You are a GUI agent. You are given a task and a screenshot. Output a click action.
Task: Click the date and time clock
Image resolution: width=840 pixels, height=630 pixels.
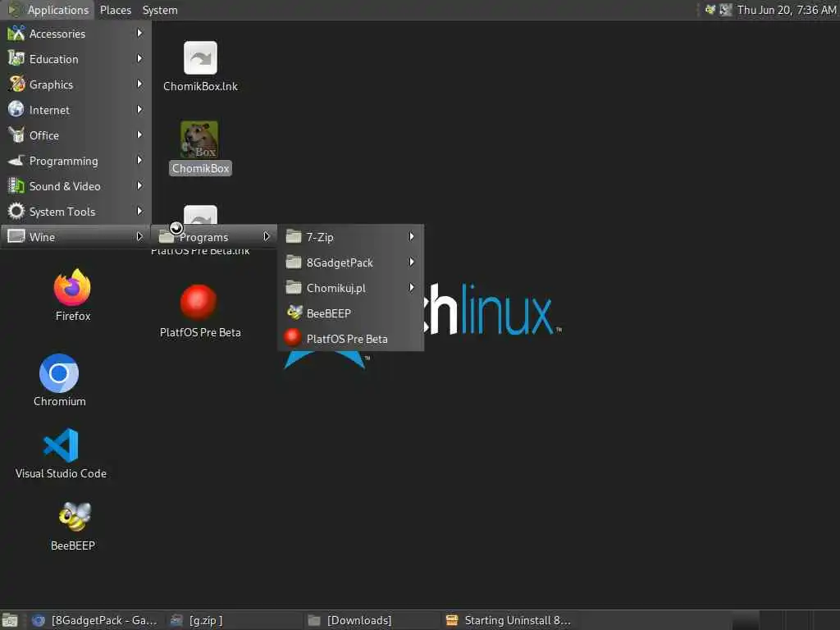point(787,10)
